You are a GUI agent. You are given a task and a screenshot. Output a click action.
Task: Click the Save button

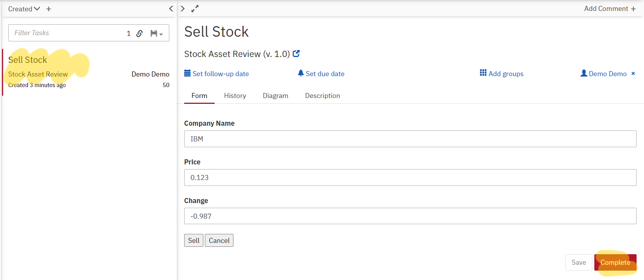579,262
